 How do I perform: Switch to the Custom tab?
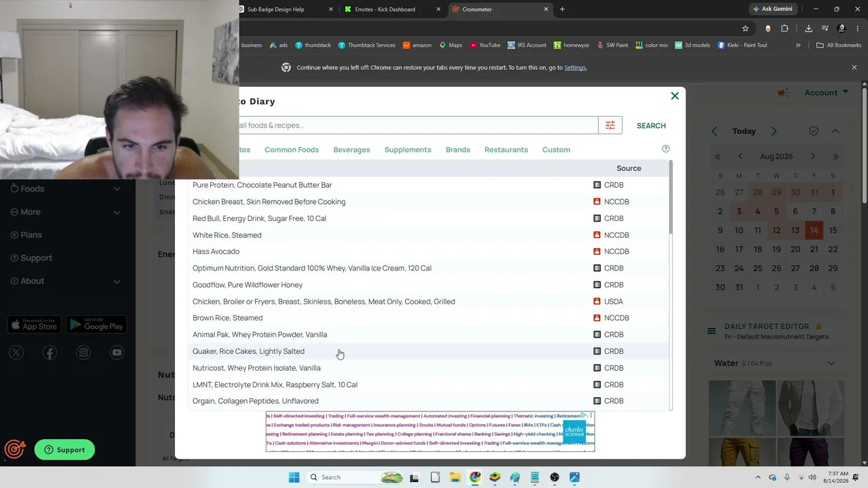[556, 150]
